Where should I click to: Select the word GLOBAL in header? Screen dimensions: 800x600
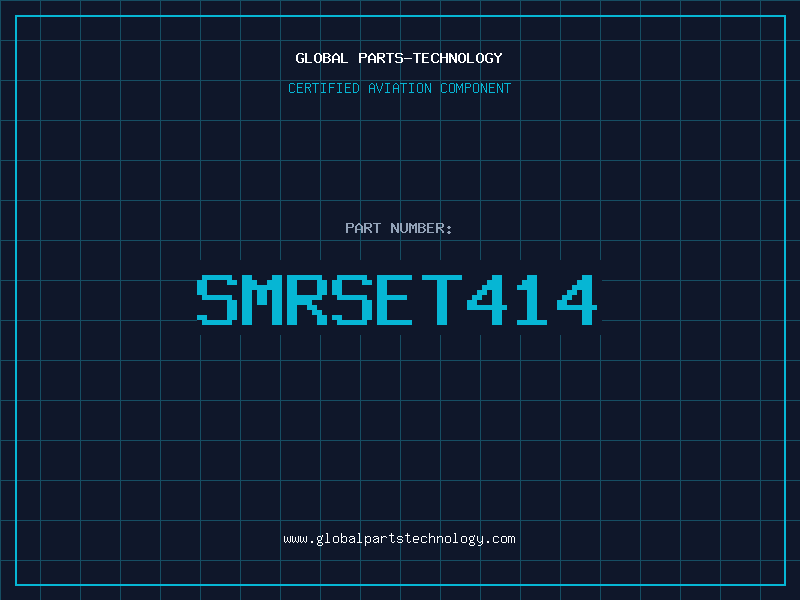pyautogui.click(x=321, y=58)
